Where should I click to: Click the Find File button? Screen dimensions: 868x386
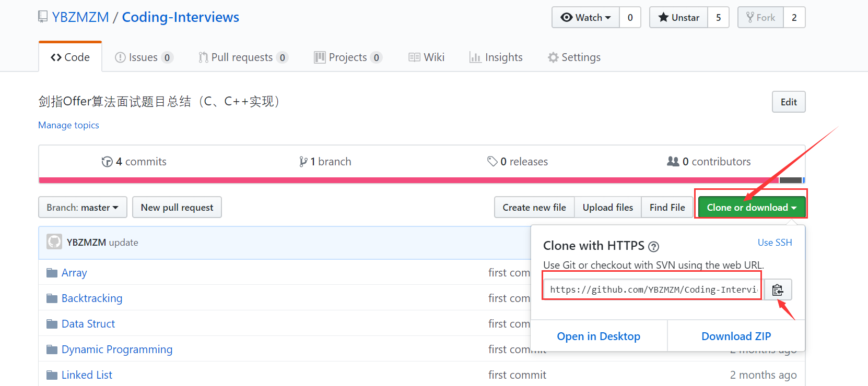pyautogui.click(x=667, y=207)
